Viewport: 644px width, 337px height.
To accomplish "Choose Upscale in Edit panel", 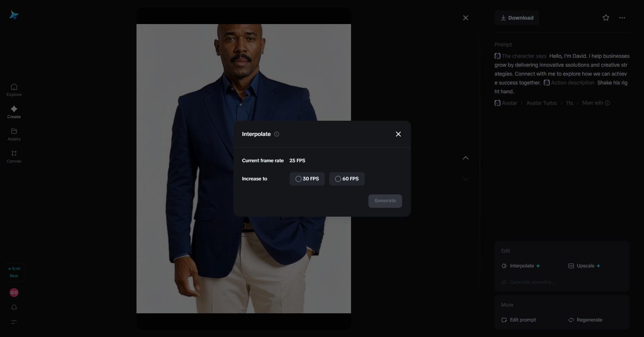I will 584,266.
